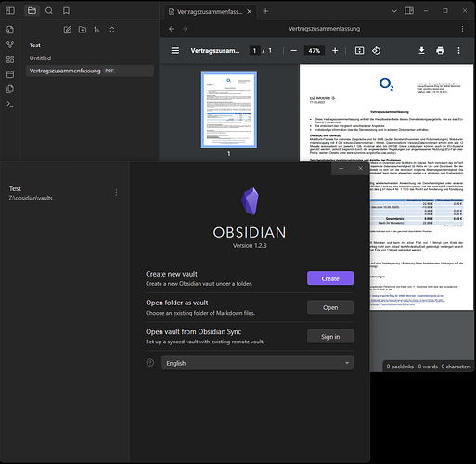Select page 1 thumbnail
Viewport: 476px width, 464px height.
point(229,110)
